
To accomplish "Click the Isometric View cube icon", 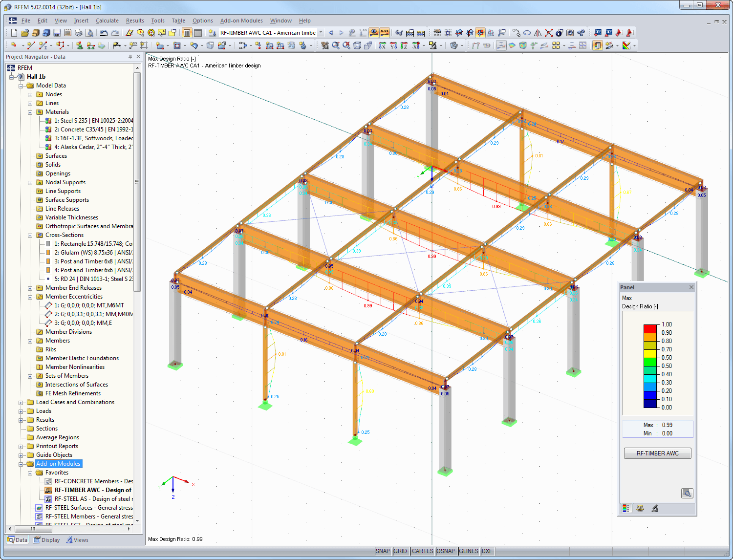I will (x=358, y=45).
